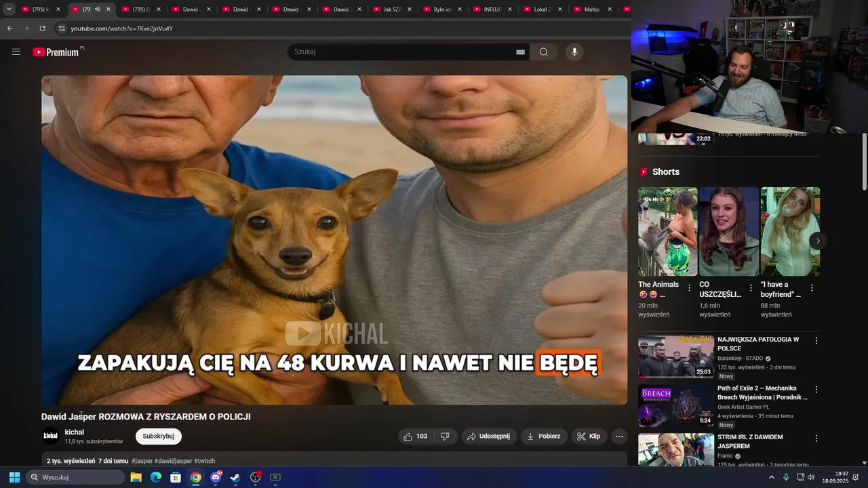Go forward in browser history

tap(26, 28)
